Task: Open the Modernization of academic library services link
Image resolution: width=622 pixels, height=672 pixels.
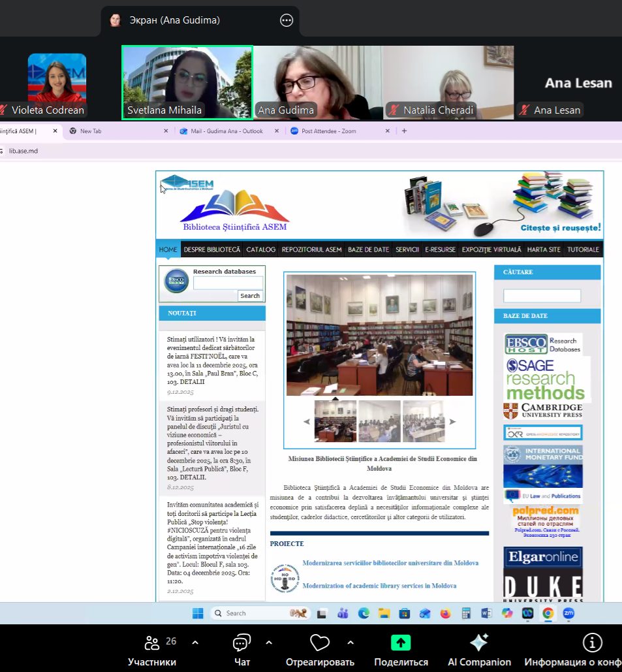Action: 379,586
